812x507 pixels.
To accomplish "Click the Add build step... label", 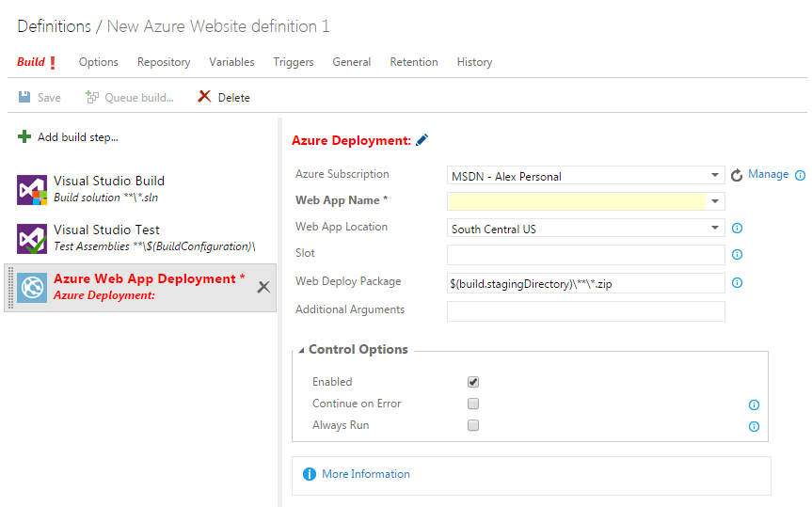I will coord(78,137).
